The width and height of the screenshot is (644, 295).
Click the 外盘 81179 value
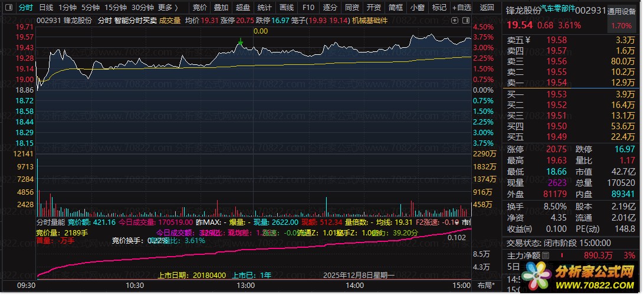click(555, 194)
